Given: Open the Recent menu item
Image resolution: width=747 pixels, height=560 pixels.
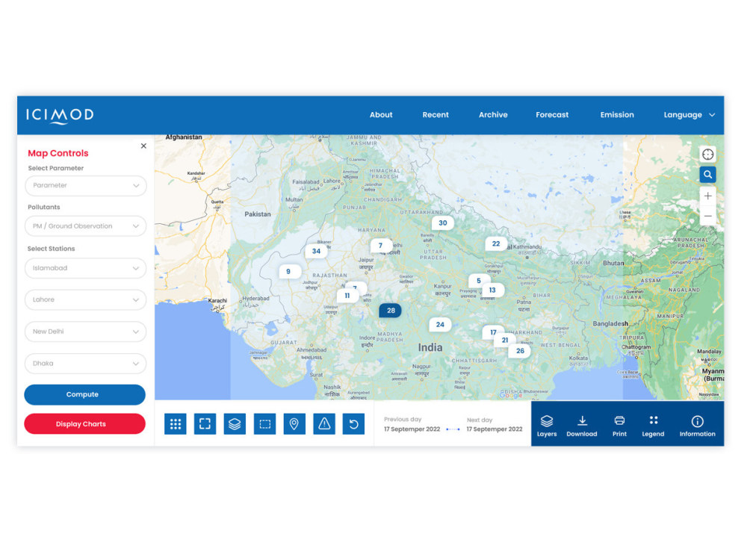Looking at the screenshot, I should [x=436, y=115].
